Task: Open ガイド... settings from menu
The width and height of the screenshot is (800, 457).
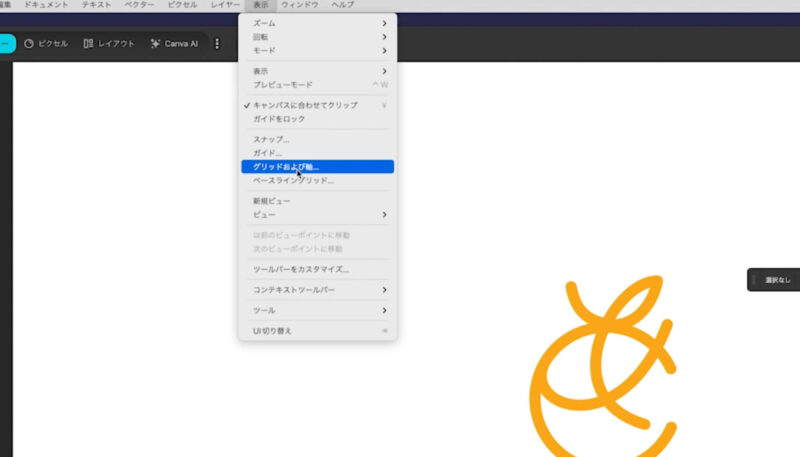Action: point(317,153)
